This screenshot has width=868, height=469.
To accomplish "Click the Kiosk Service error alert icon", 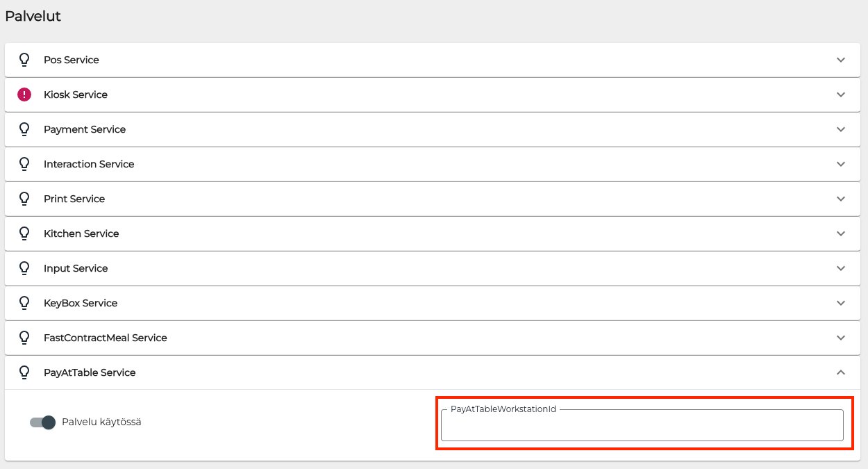I will click(24, 94).
